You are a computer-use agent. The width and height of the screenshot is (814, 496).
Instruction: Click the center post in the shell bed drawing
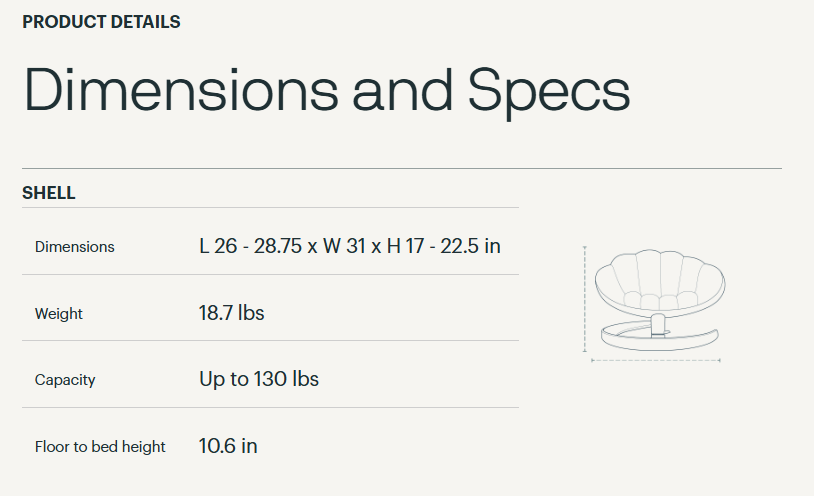(x=657, y=324)
